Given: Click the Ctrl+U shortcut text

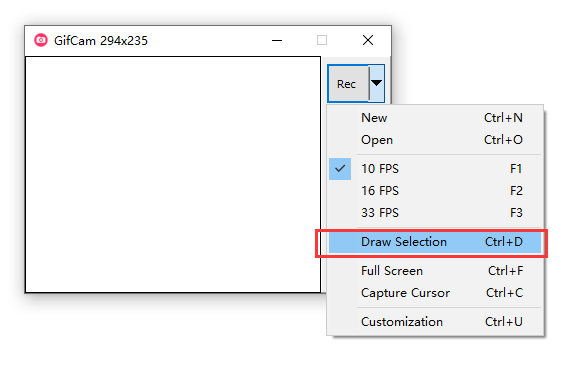Looking at the screenshot, I should [504, 322].
